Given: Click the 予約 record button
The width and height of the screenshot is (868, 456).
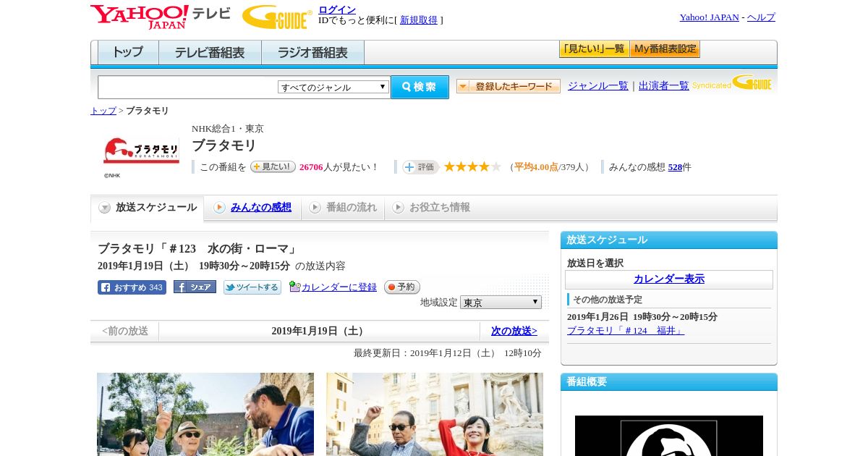Looking at the screenshot, I should click(402, 287).
